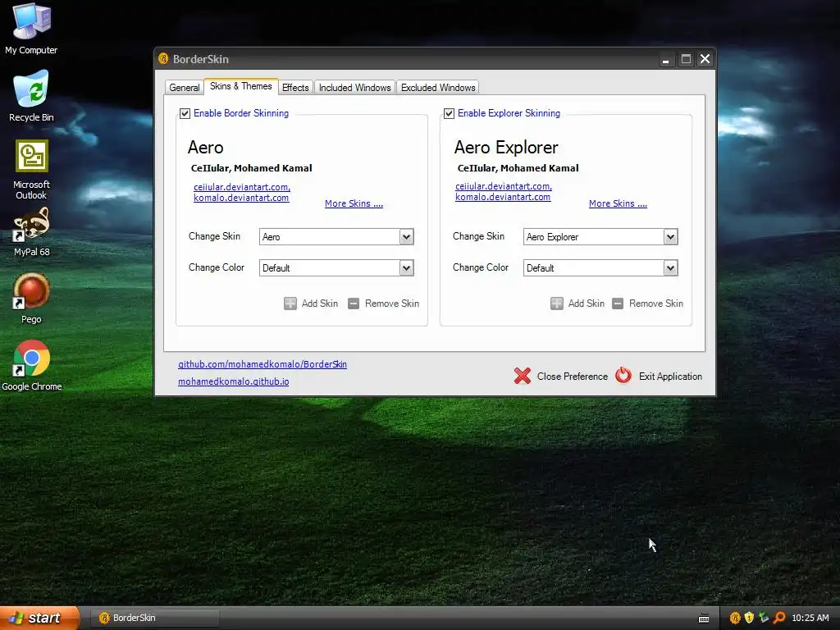This screenshot has height=630, width=840.
Task: Open the Windows start button
Action: [x=39, y=618]
